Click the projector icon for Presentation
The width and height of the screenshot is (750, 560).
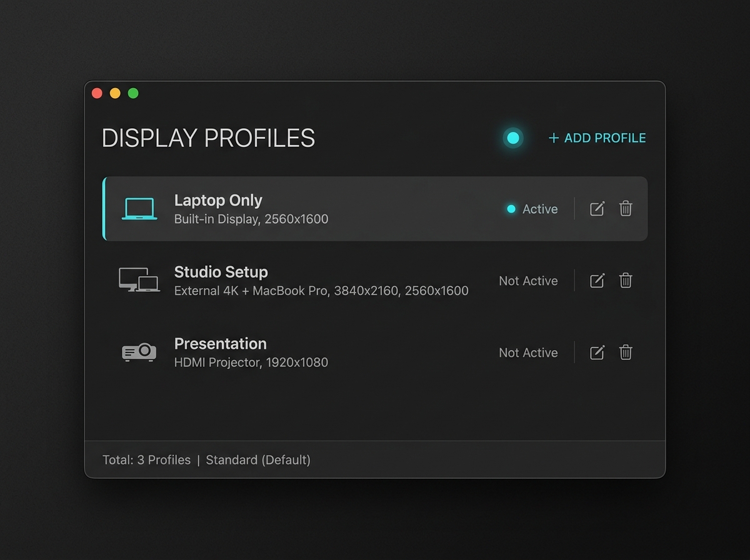coord(139,352)
